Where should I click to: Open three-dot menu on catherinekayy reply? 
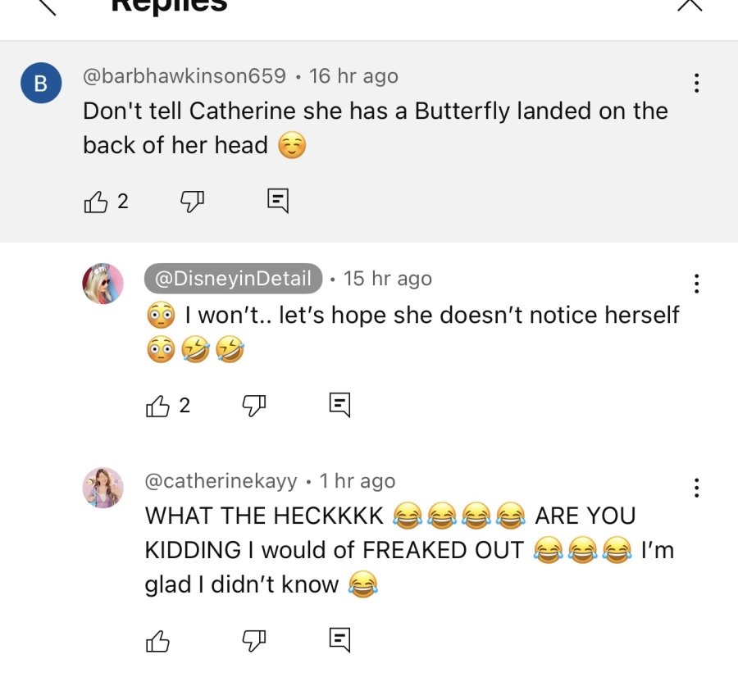coord(696,488)
